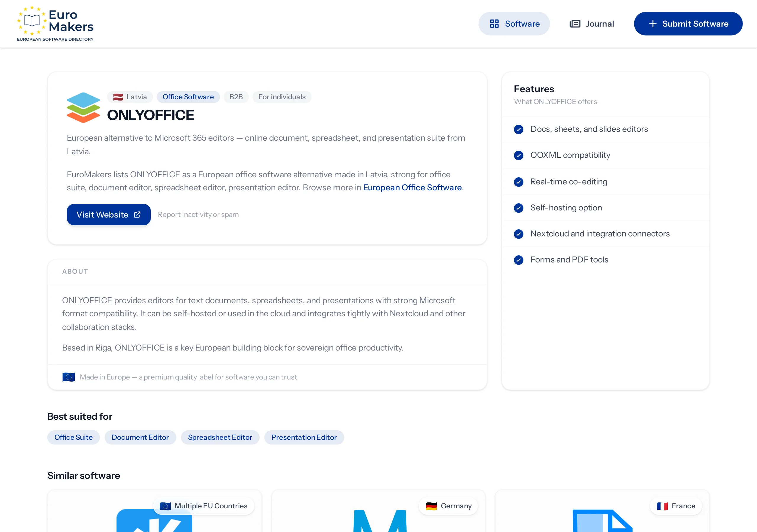Click Nextcloud and integration connectors text
Image resolution: width=757 pixels, height=532 pixels.
[600, 233]
